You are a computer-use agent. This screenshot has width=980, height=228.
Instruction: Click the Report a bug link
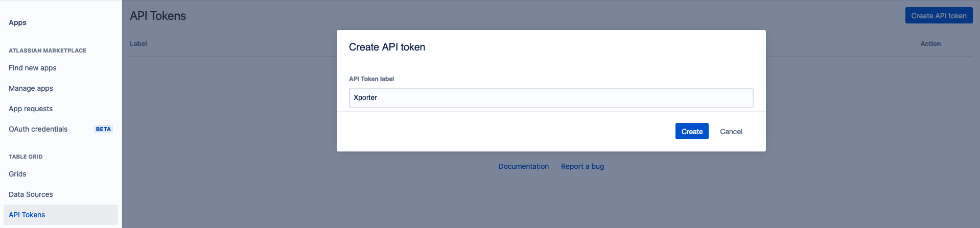582,166
